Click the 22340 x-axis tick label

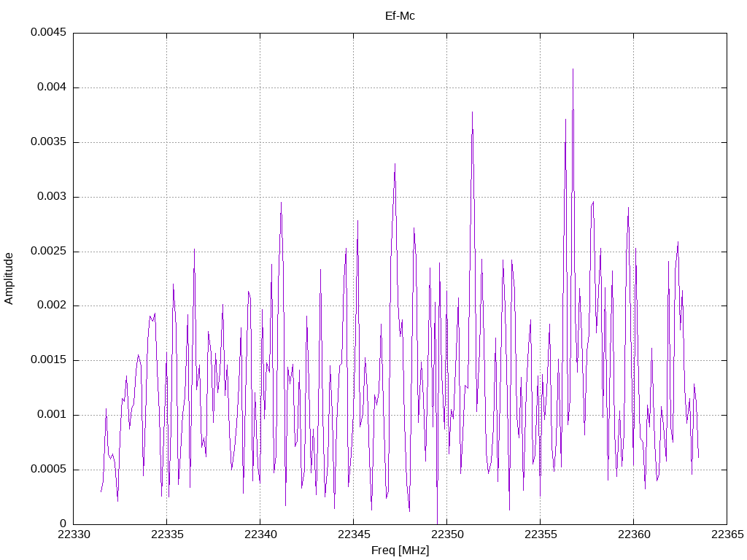coord(260,534)
